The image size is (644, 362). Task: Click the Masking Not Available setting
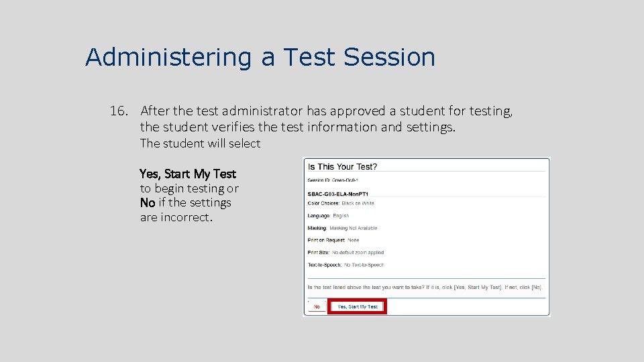click(342, 228)
